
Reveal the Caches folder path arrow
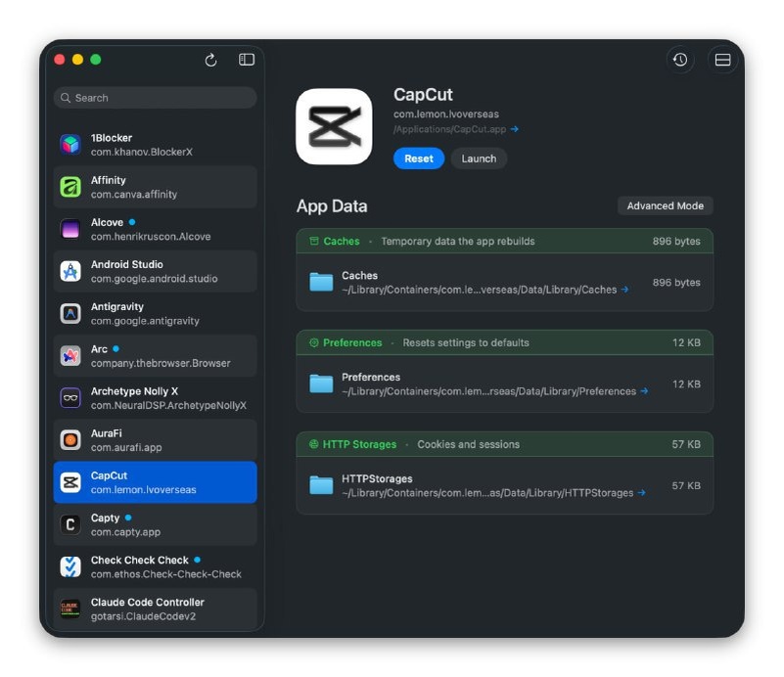click(x=625, y=290)
